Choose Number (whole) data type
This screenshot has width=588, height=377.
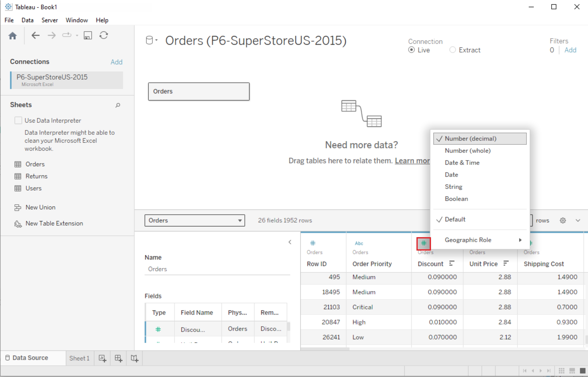click(480, 150)
